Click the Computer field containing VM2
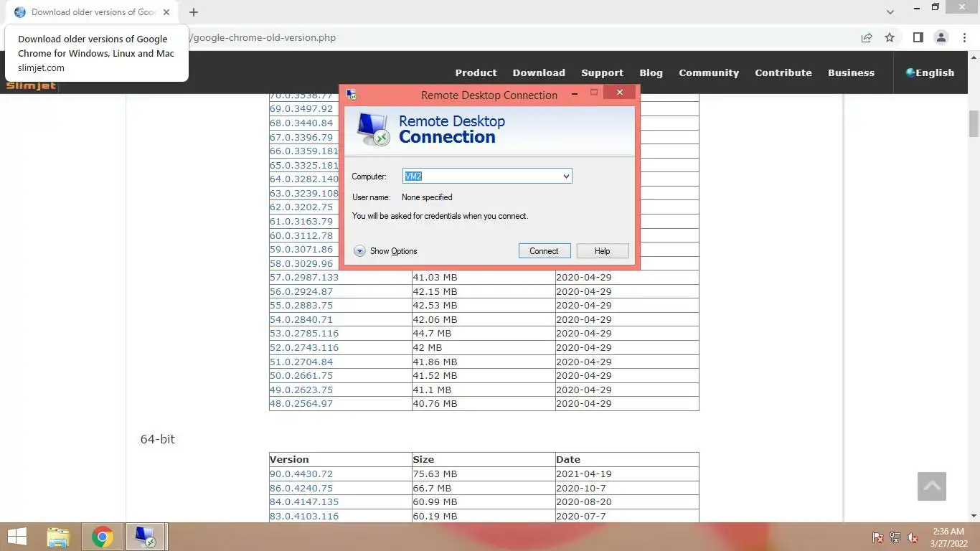 pos(487,176)
